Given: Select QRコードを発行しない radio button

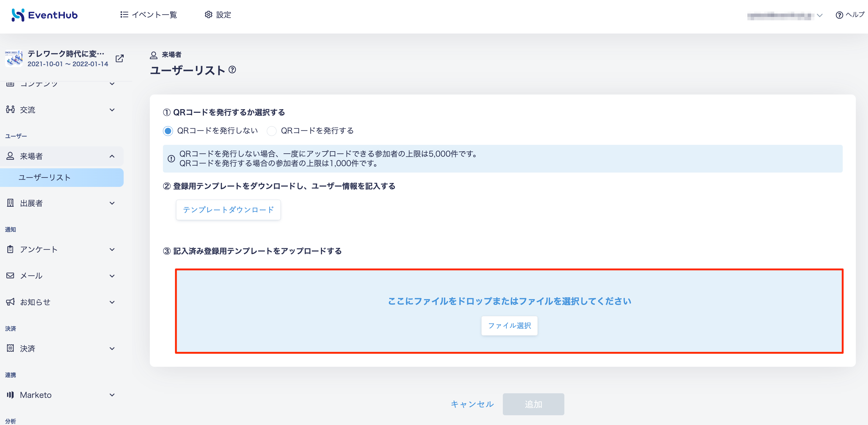Looking at the screenshot, I should [x=168, y=131].
